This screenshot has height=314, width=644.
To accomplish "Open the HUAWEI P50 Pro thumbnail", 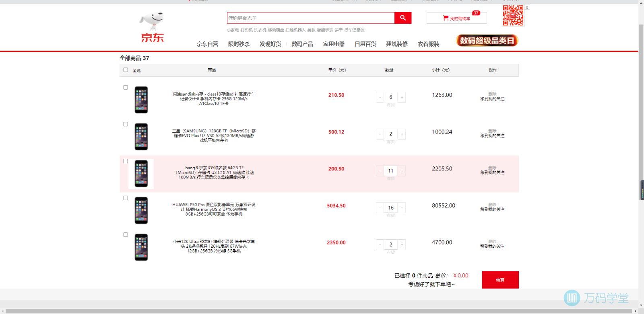I will pyautogui.click(x=141, y=210).
